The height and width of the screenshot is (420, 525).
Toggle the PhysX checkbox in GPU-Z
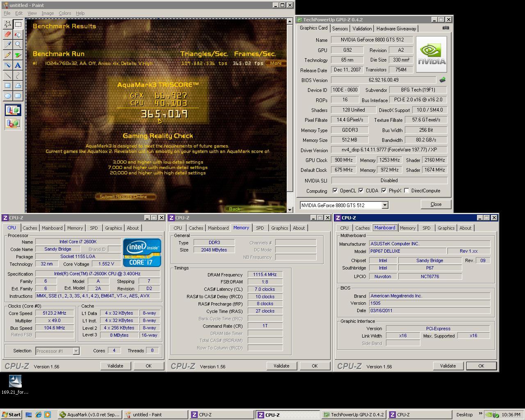(384, 191)
